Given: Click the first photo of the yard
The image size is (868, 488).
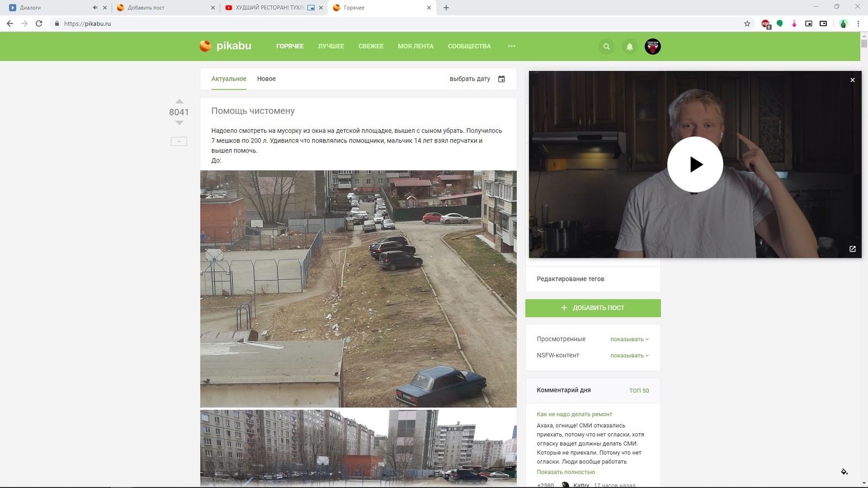Looking at the screenshot, I should pyautogui.click(x=358, y=288).
